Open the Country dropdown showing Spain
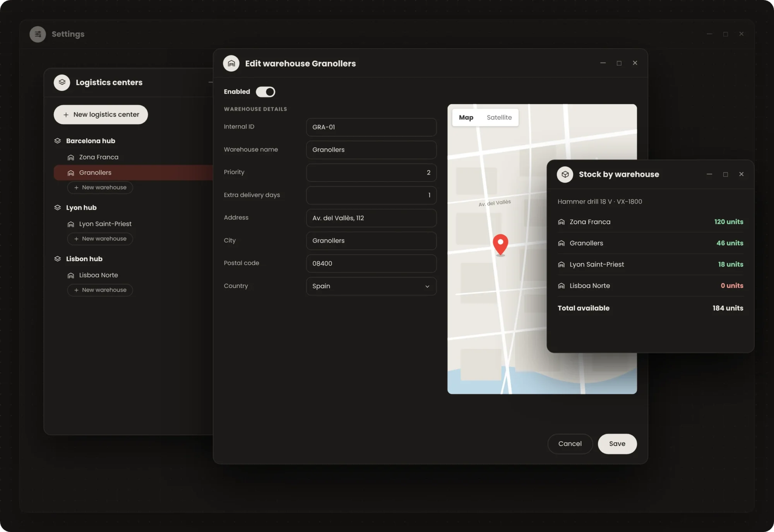Screen dimensions: 774x532 click(x=371, y=286)
